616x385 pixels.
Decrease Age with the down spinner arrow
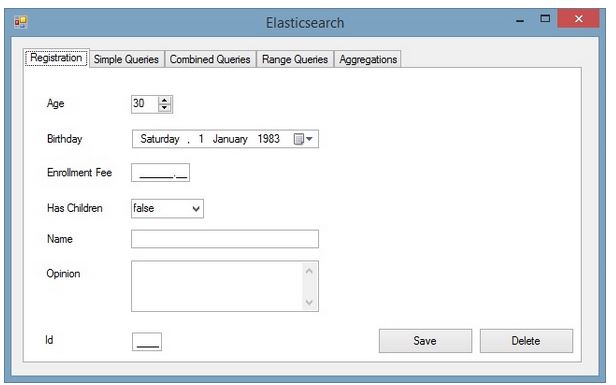165,108
